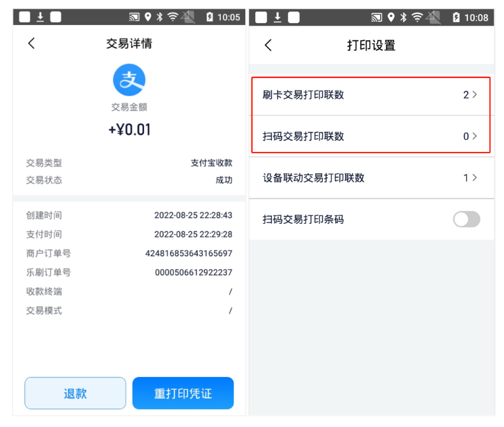
Task: Tap the 乐刷订单号 number value
Action: 193,273
